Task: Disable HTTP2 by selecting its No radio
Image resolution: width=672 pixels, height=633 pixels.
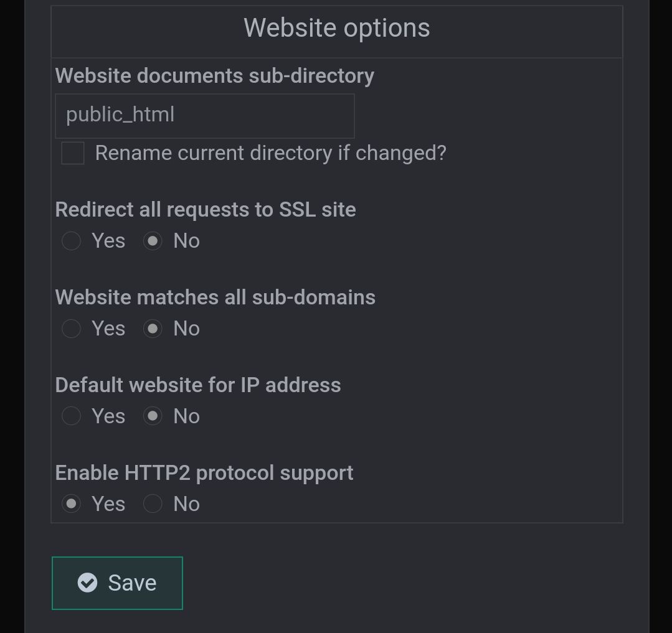Action: coord(153,504)
